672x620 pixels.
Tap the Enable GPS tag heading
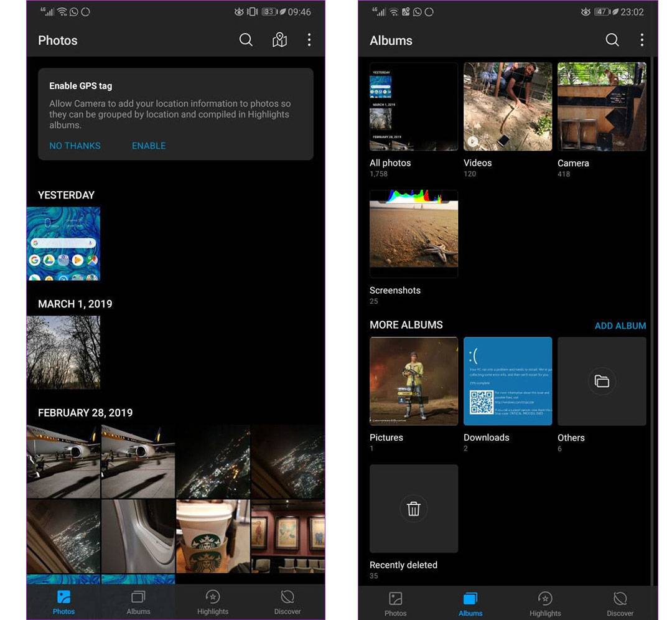click(80, 86)
